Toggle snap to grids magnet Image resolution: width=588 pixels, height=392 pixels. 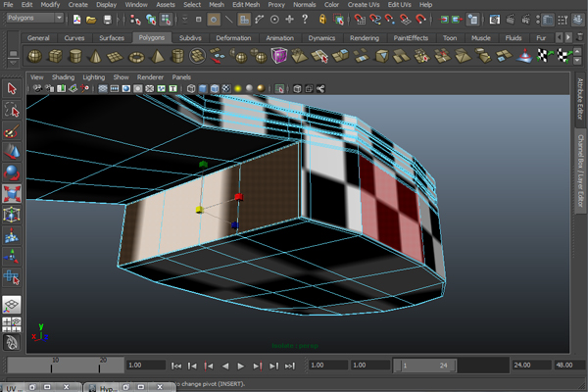pos(360,19)
